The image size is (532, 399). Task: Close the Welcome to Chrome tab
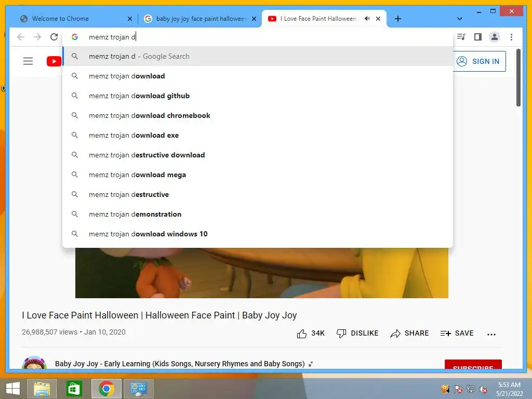tap(129, 19)
